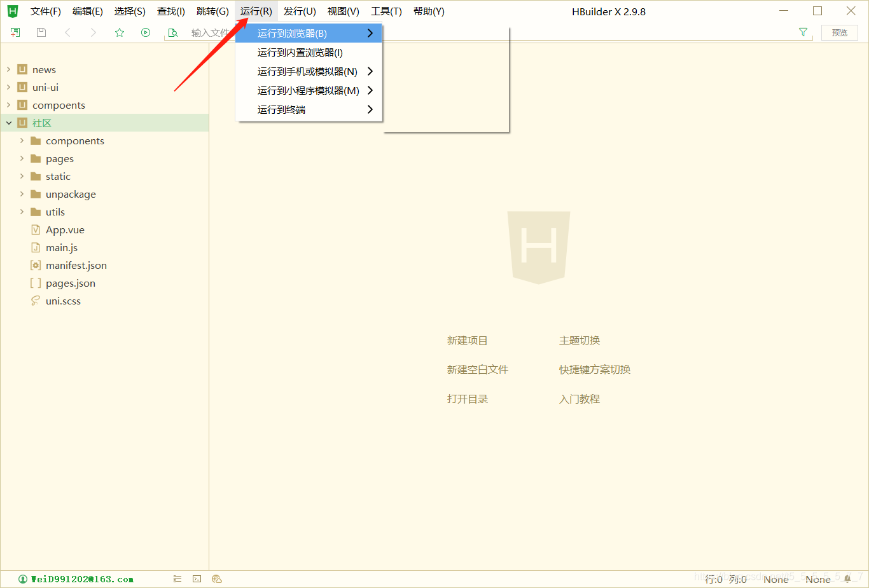This screenshot has height=588, width=869.
Task: Click the HBuilder H logo icon
Action: tap(13, 11)
